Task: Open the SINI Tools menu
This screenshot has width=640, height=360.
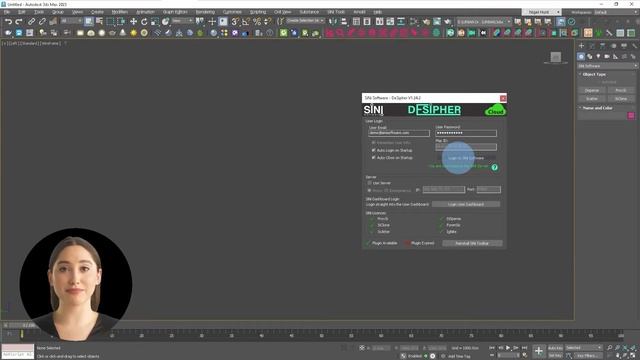Action: [x=336, y=12]
